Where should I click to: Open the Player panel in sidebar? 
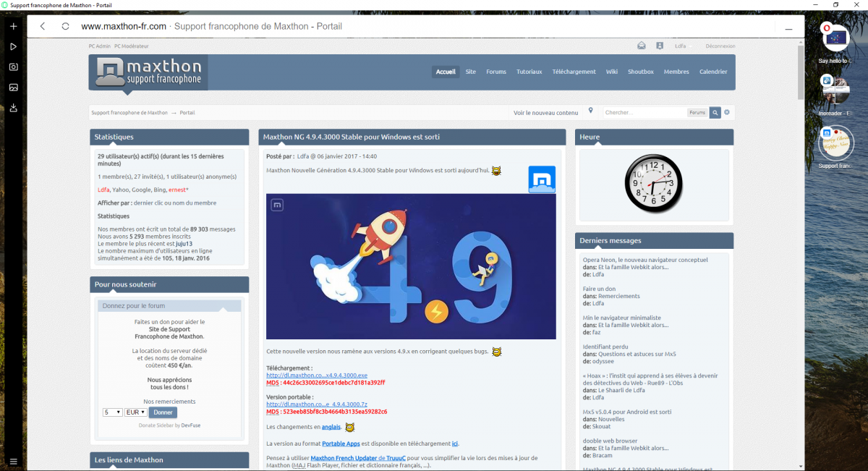click(13, 46)
